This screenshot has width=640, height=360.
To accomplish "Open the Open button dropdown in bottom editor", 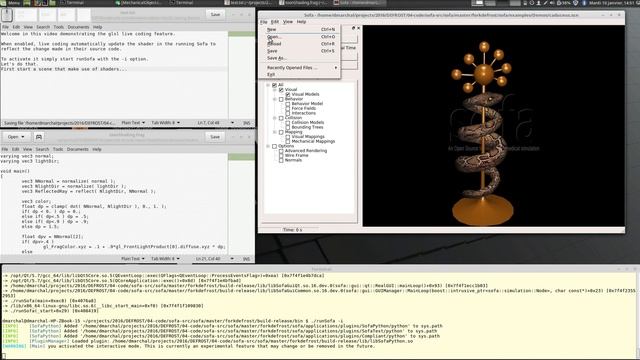I will (16, 137).
